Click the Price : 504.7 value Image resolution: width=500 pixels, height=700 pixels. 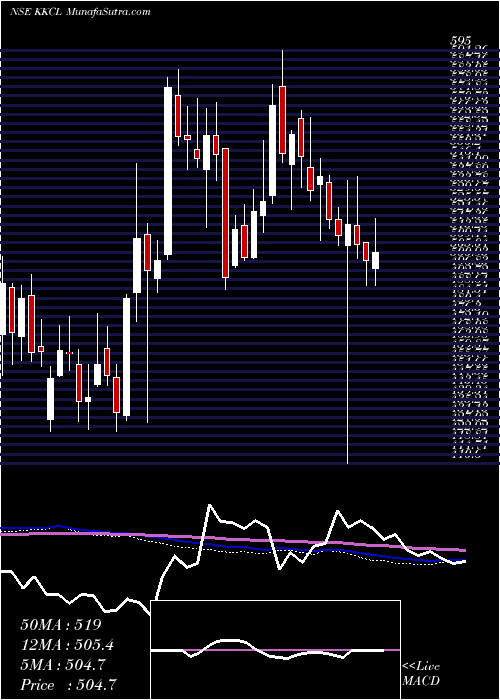(x=70, y=685)
